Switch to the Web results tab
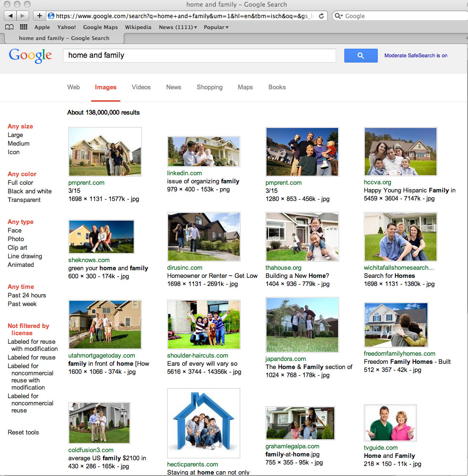Screen dimensions: 468x476 click(x=74, y=87)
